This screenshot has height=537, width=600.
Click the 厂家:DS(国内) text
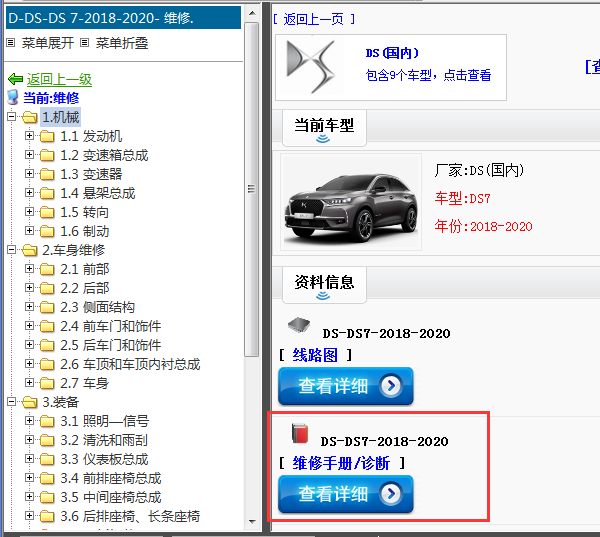(479, 170)
